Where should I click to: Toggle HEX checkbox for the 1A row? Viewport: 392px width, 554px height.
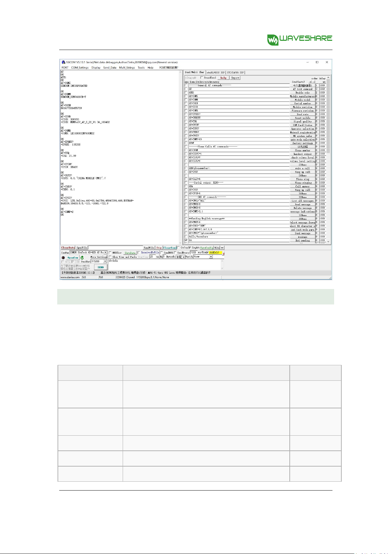[186, 240]
